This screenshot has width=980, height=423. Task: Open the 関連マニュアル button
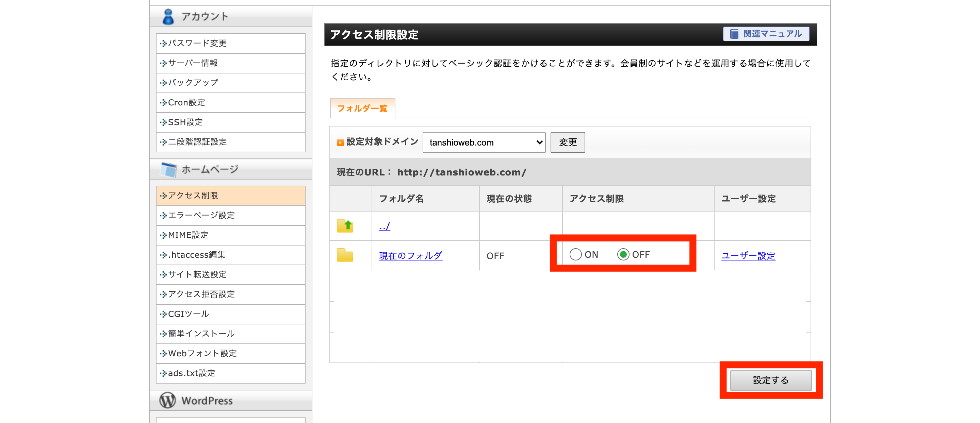766,34
